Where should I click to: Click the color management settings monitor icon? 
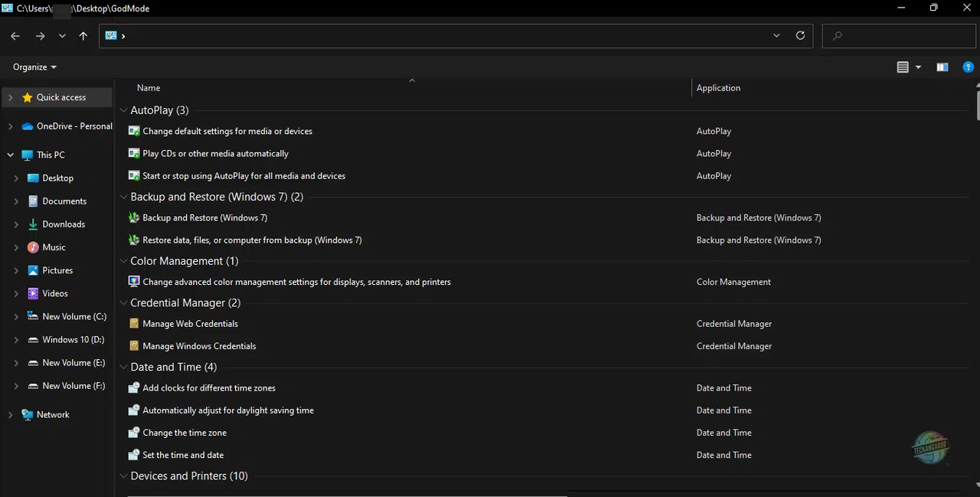pyautogui.click(x=134, y=282)
